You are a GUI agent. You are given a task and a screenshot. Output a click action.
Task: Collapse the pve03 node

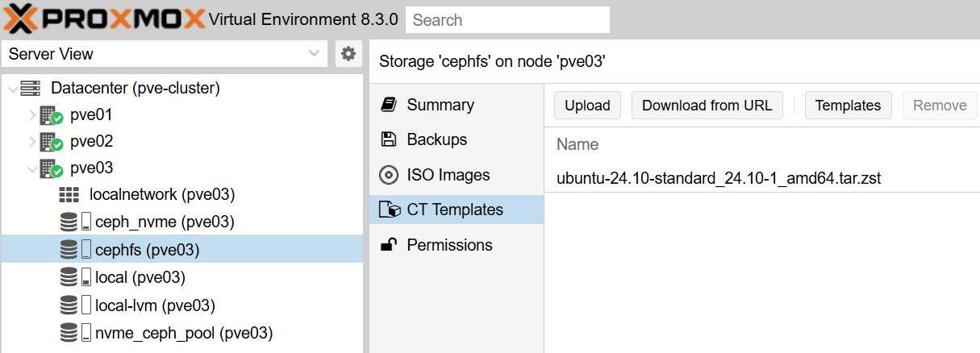[31, 169]
